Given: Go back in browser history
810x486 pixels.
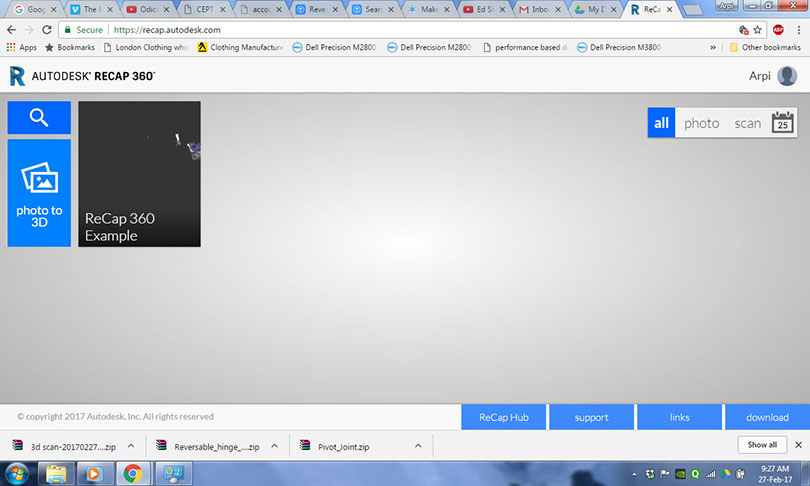Looking at the screenshot, I should [11, 30].
